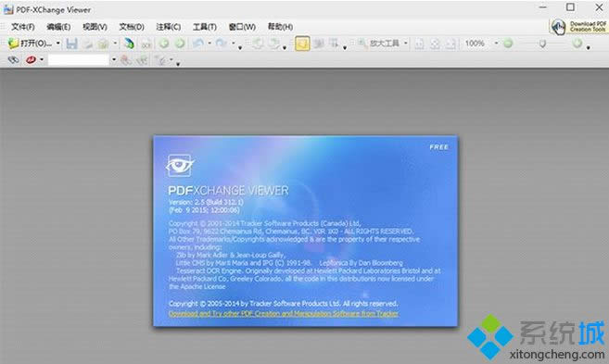Click the FREE label on splash

pos(438,147)
